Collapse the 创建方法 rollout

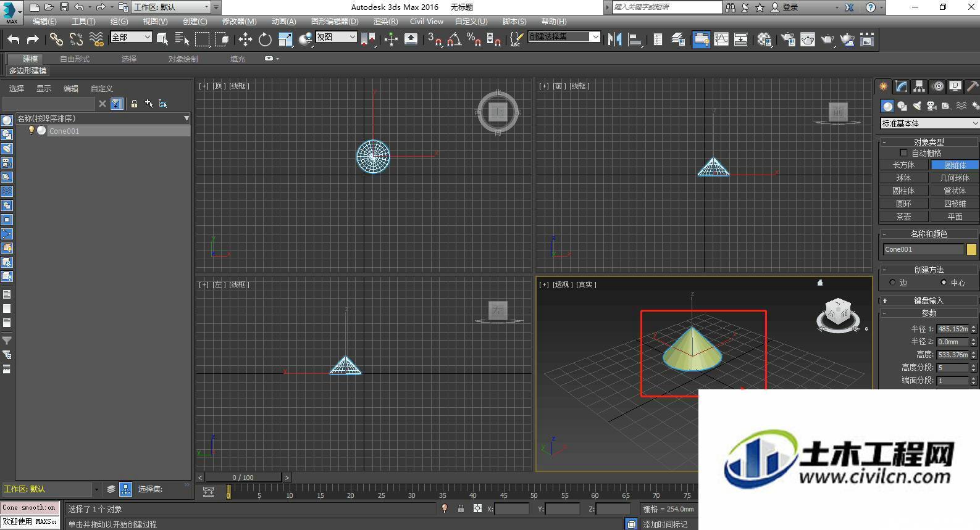click(929, 270)
